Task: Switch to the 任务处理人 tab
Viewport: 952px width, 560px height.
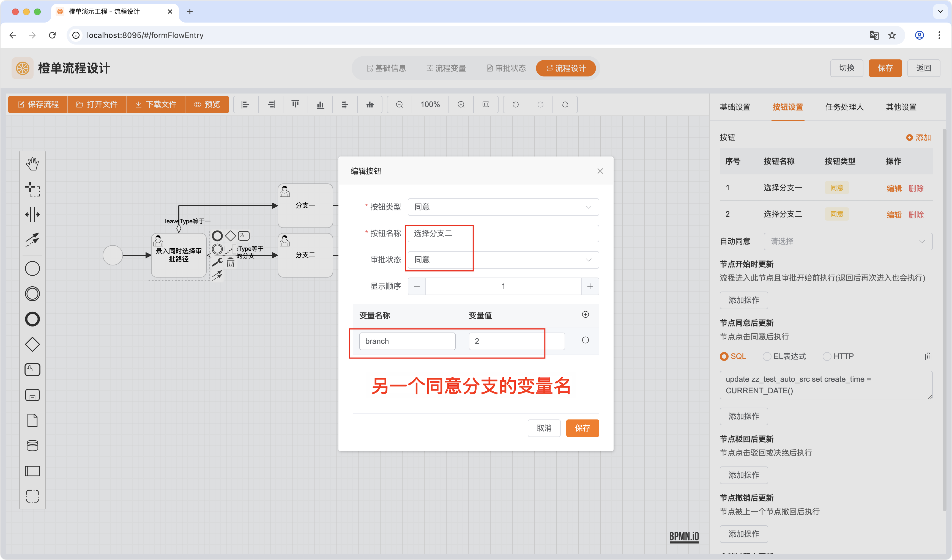Action: point(844,107)
